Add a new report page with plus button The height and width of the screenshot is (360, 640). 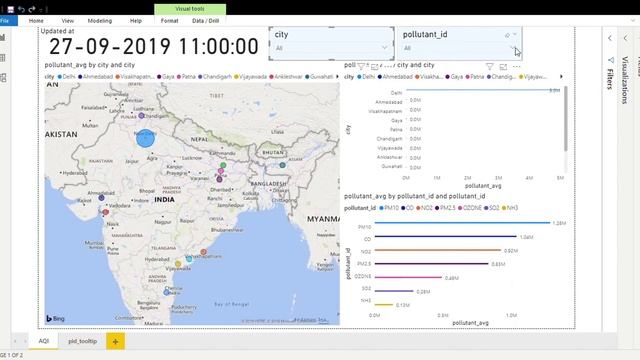coord(116,341)
